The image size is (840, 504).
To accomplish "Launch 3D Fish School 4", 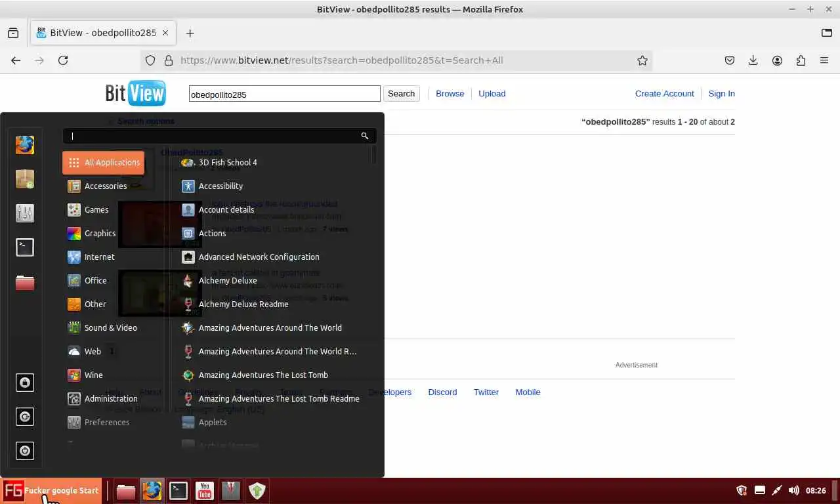I will pyautogui.click(x=272, y=162).
